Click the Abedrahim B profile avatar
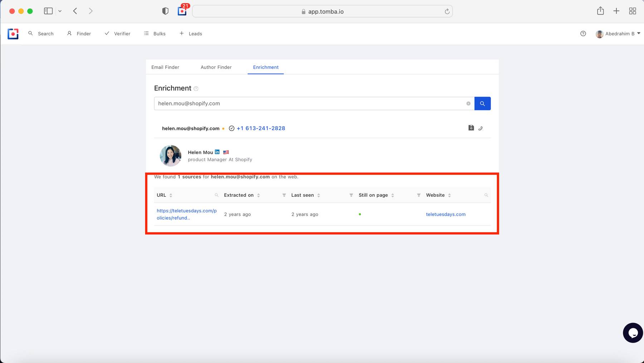The height and width of the screenshot is (363, 644). (599, 34)
